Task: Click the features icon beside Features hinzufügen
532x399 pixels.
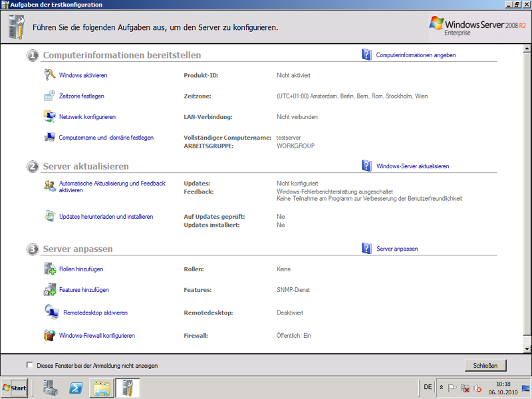Action: (x=50, y=289)
